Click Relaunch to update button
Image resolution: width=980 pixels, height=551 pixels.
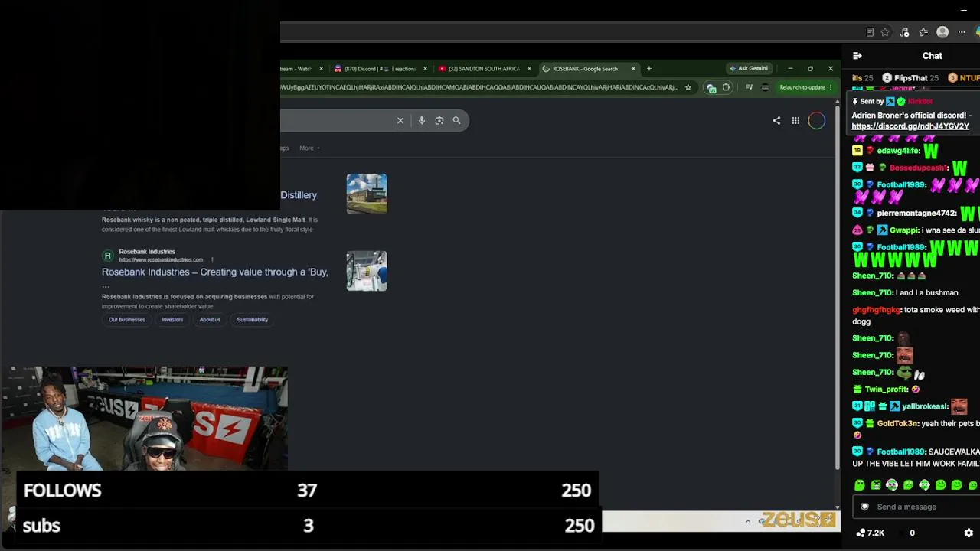click(806, 87)
